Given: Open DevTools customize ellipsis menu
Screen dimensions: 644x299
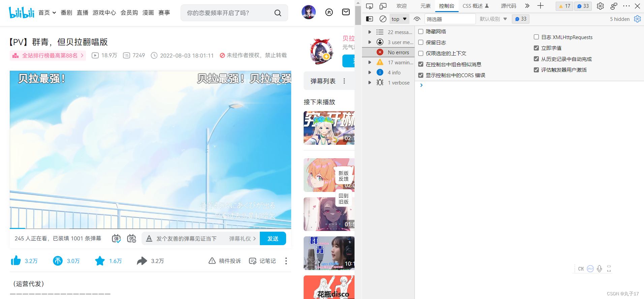Looking at the screenshot, I should 626,6.
